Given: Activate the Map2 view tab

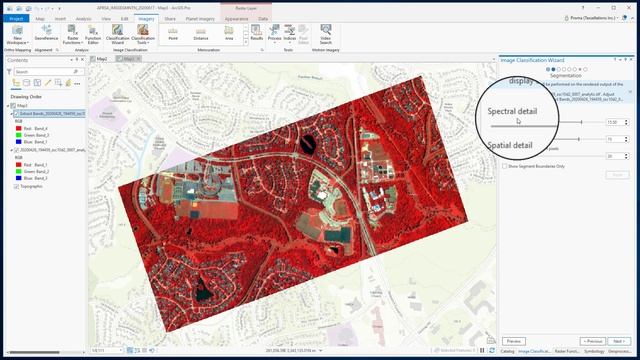Looking at the screenshot, I should point(99,59).
